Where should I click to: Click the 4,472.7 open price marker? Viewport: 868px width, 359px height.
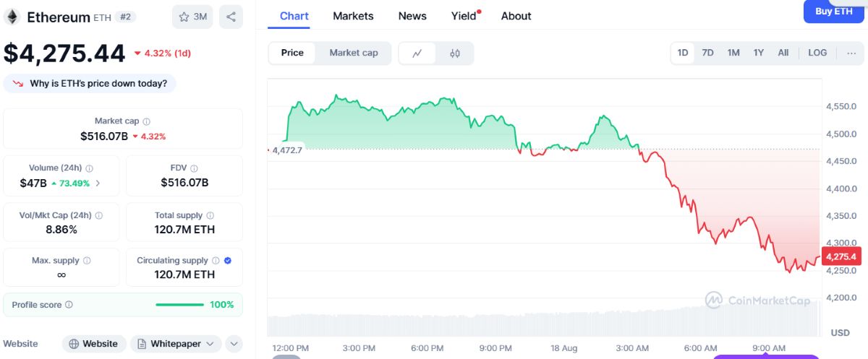287,150
